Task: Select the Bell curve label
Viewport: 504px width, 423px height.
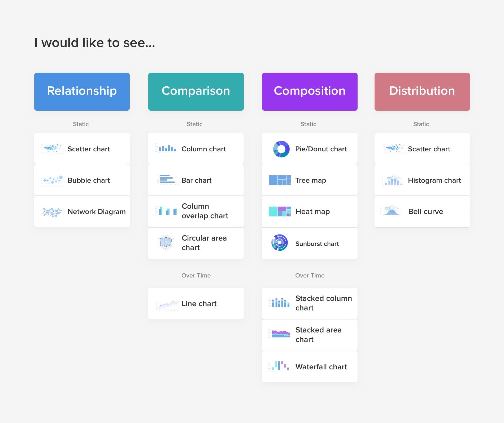Action: point(425,211)
